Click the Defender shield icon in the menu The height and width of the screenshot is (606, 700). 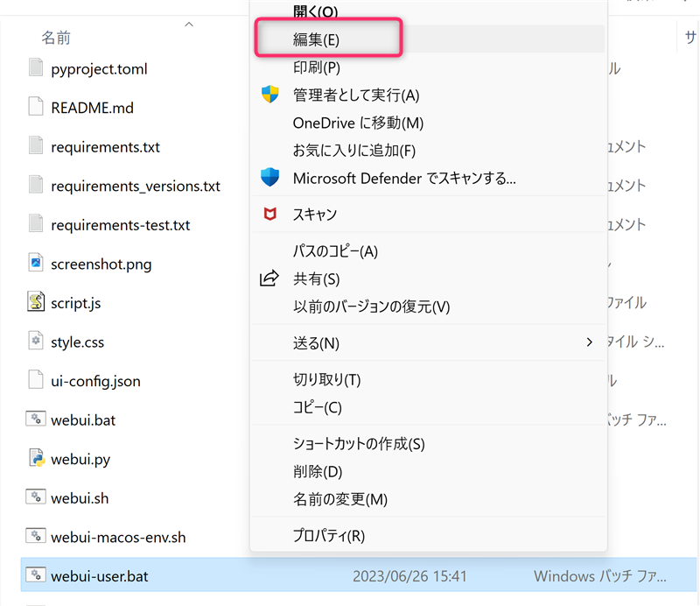[269, 178]
